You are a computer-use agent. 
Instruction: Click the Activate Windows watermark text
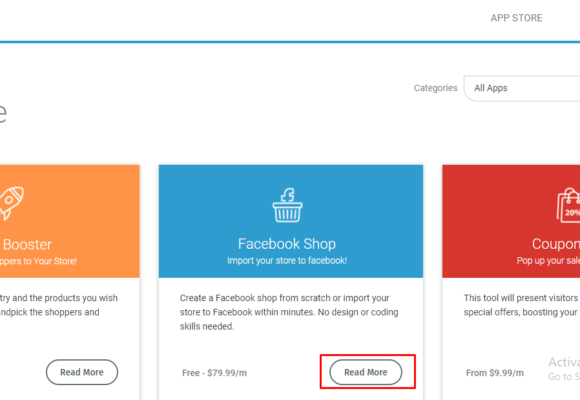(564, 369)
